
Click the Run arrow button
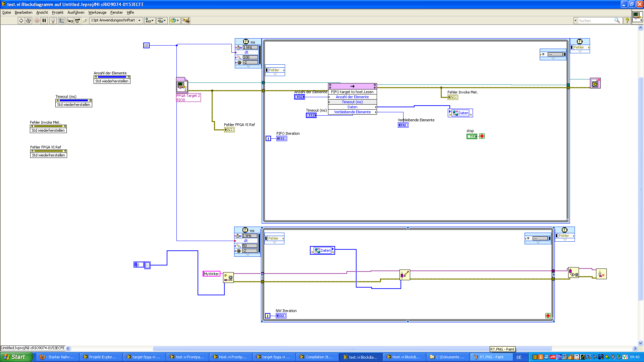[x=21, y=21]
